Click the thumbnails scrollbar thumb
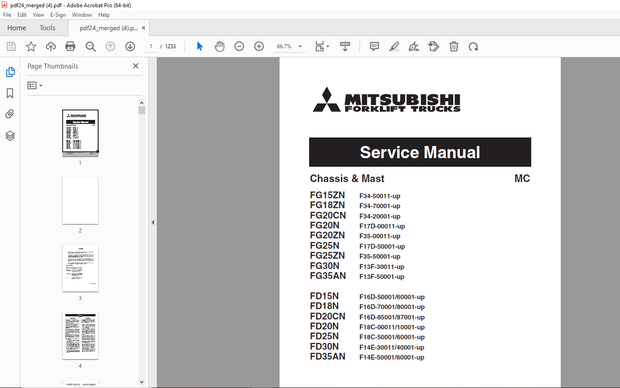Image resolution: width=620 pixels, height=388 pixels. coord(142,110)
